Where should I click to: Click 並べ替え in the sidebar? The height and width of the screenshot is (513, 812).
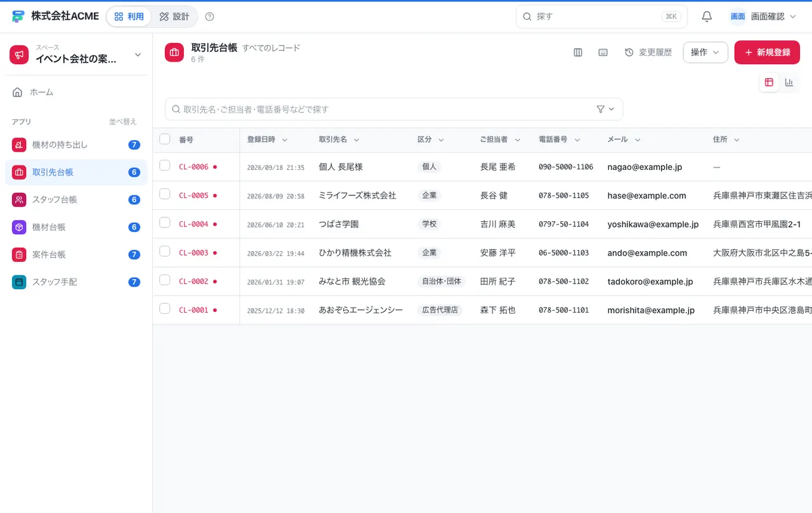122,122
